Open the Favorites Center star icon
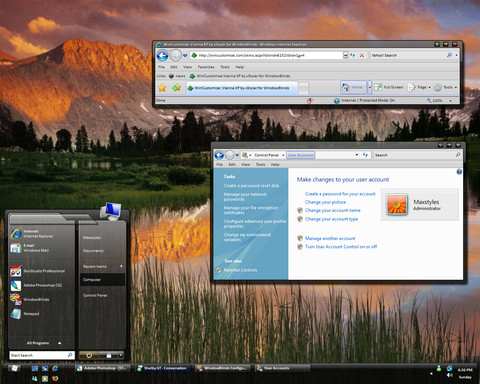Viewport: 480px width, 384px height. pos(162,88)
